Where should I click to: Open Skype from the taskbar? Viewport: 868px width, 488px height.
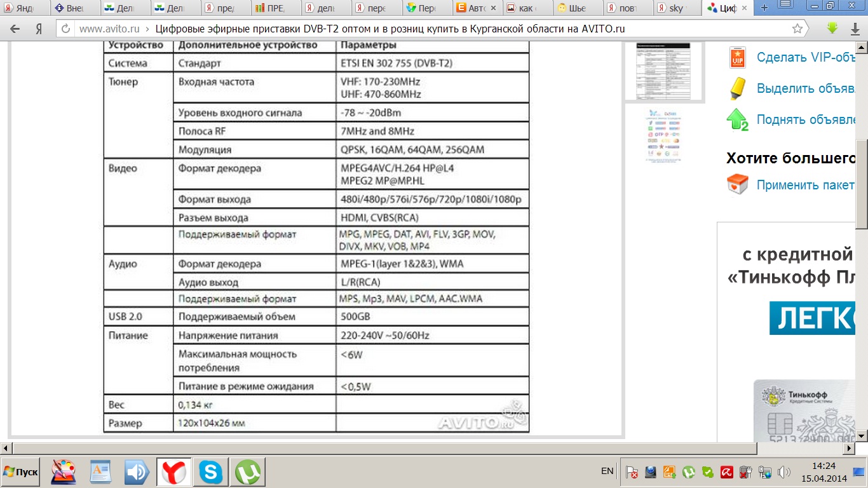(210, 472)
